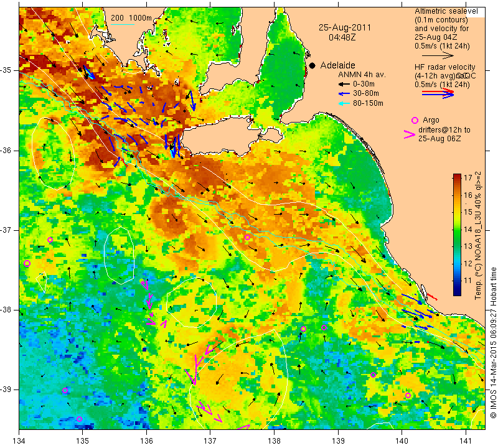The image size is (498, 448).
Task: Click the Altimetric sealevel heading
Action: click(x=446, y=11)
